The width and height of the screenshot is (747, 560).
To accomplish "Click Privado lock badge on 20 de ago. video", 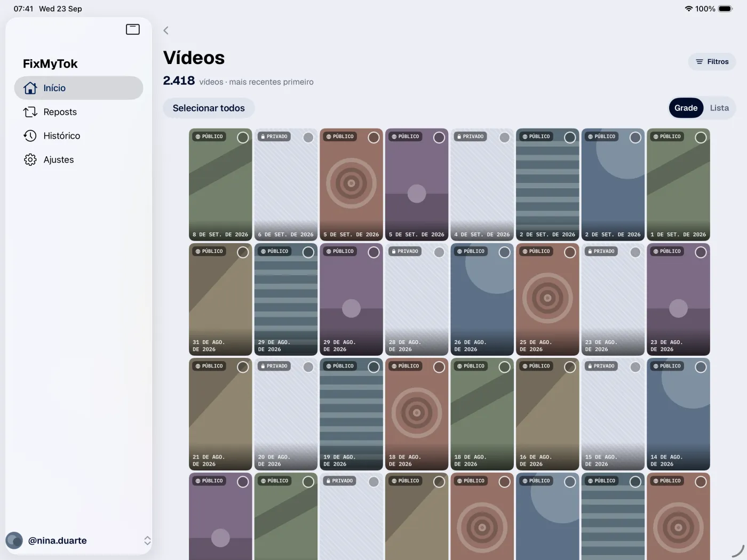I will click(274, 366).
